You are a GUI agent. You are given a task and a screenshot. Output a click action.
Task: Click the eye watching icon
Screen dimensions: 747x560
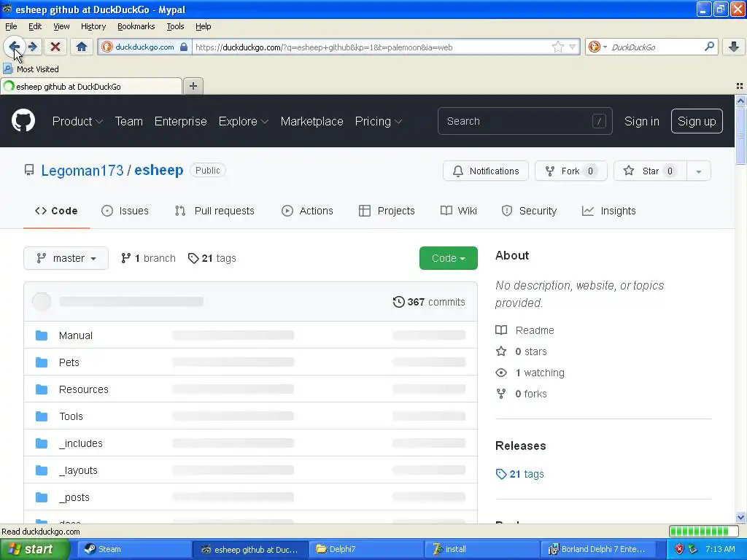click(x=501, y=373)
